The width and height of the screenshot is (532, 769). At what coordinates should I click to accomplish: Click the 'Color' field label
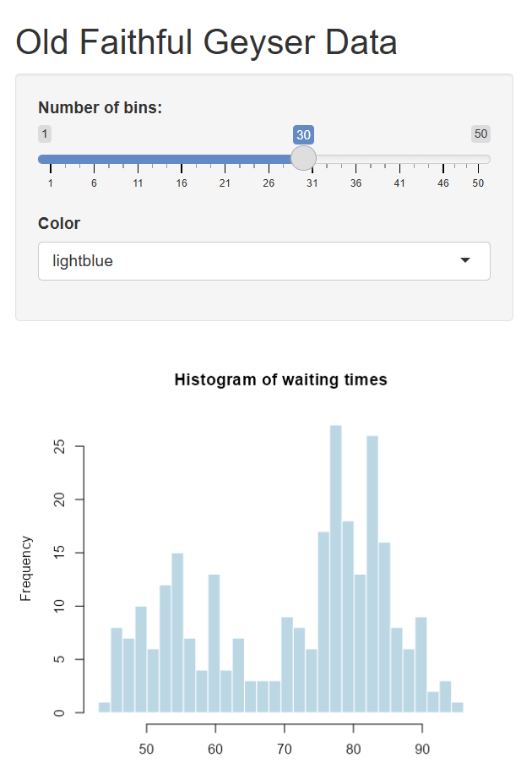point(59,223)
